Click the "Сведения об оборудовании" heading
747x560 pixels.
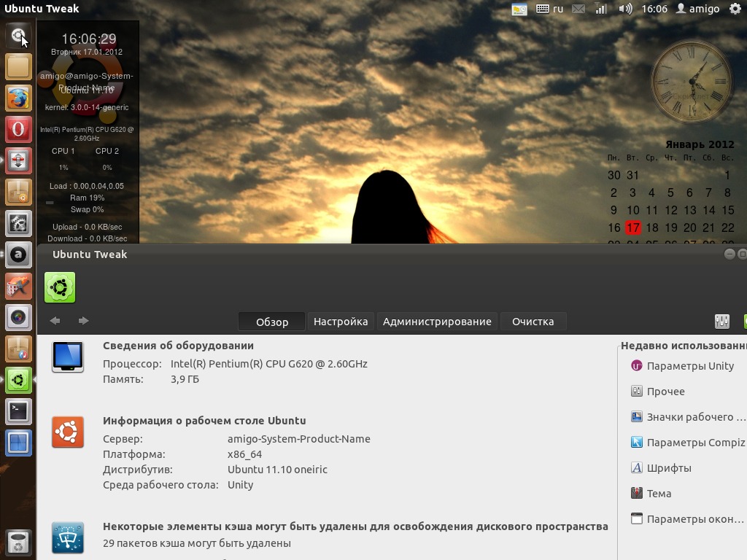point(178,346)
